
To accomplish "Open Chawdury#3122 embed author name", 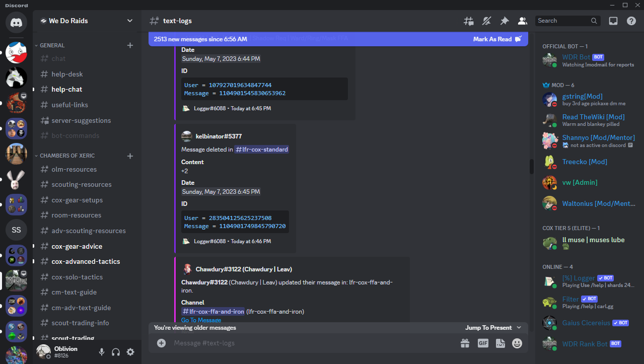I will [244, 269].
